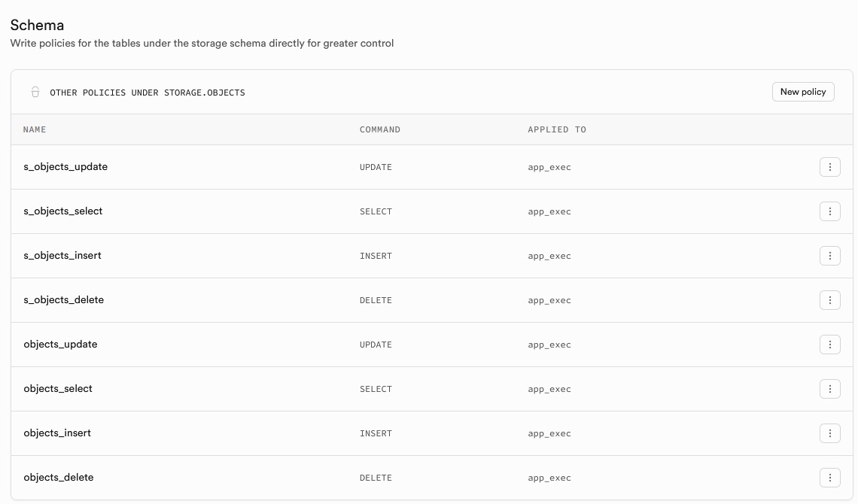Open actions menu for s_objects_update policy
The width and height of the screenshot is (858, 504).
[x=829, y=167]
